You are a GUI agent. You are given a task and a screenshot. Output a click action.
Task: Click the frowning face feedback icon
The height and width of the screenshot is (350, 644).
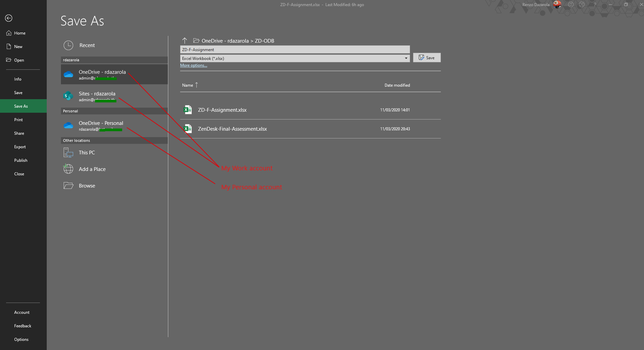(582, 4)
